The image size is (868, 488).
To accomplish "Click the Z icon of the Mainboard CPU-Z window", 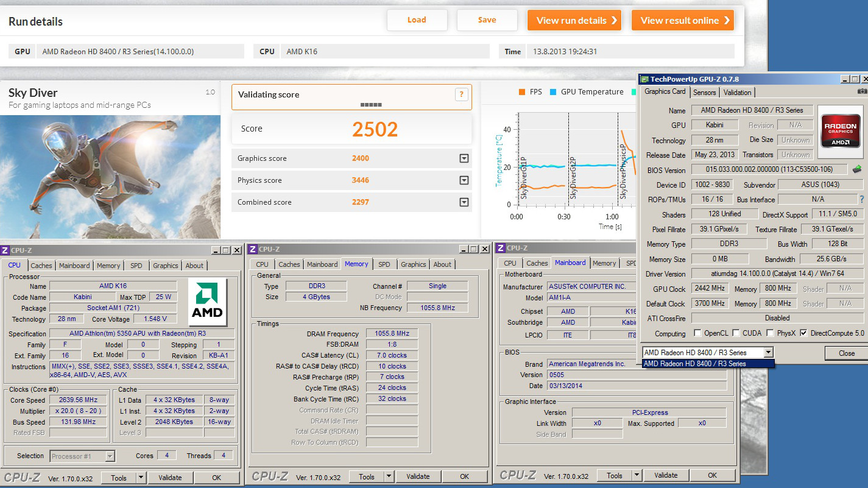I will coord(501,248).
